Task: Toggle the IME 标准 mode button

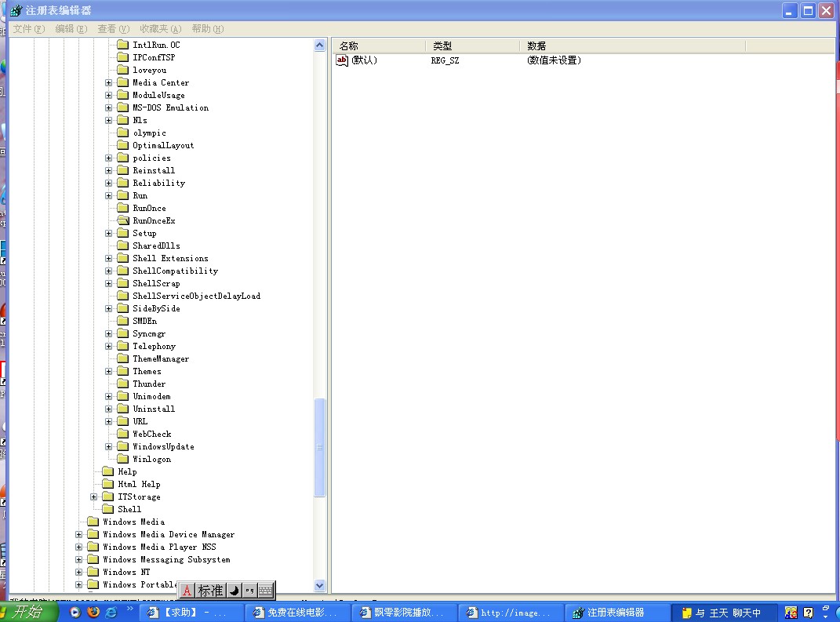Action: click(210, 591)
